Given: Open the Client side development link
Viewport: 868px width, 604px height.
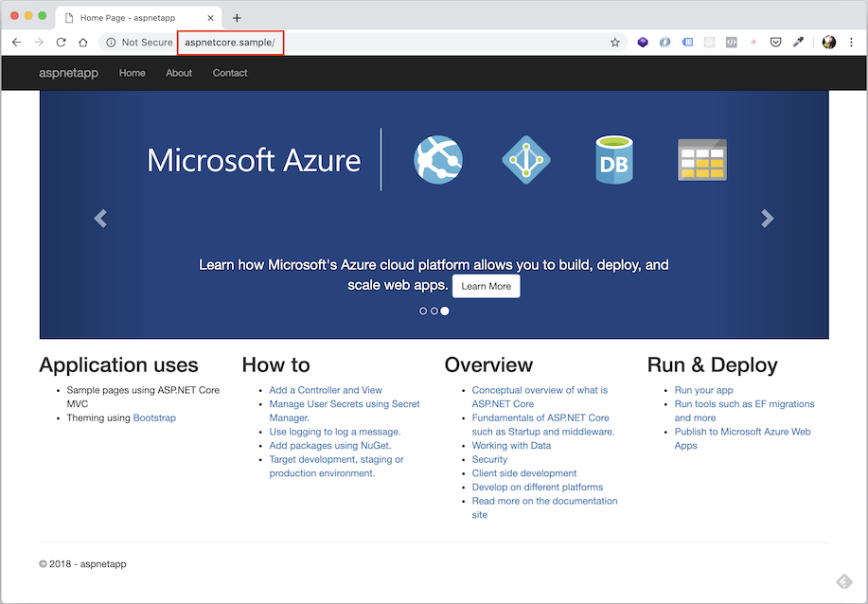Looking at the screenshot, I should 524,473.
